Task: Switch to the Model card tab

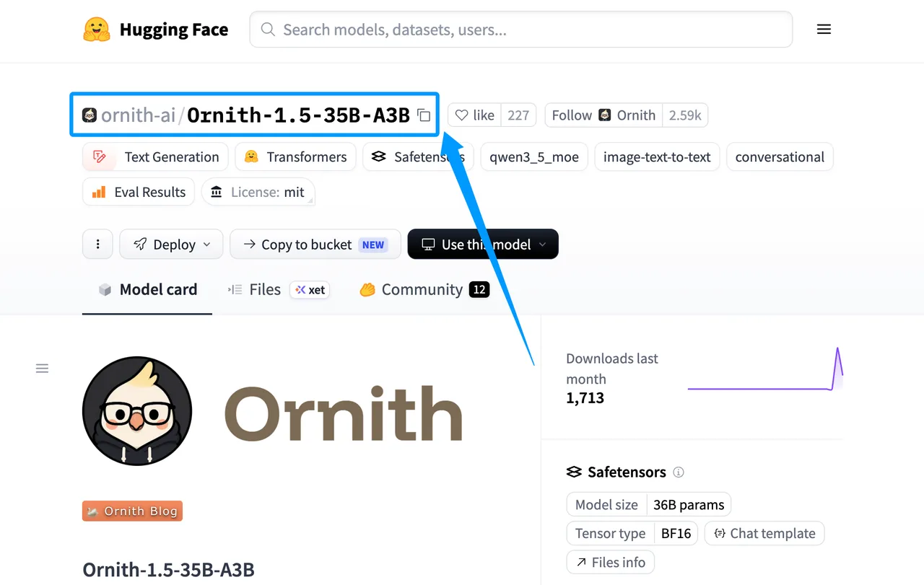Action: (147, 290)
